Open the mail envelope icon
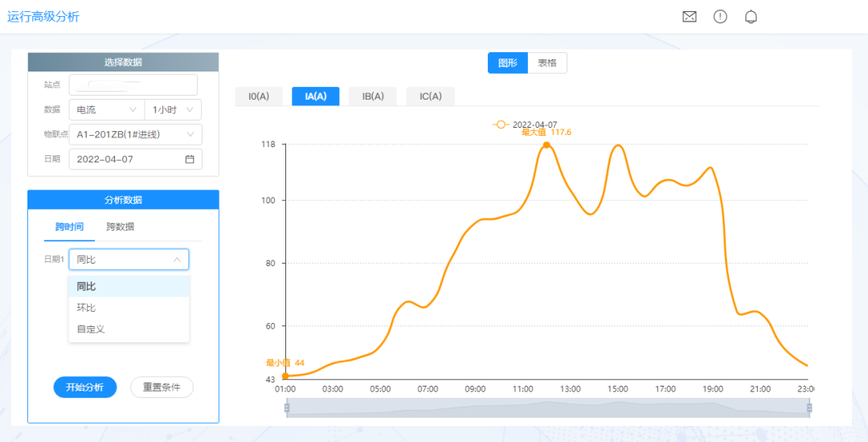This screenshot has width=868, height=442. [689, 17]
